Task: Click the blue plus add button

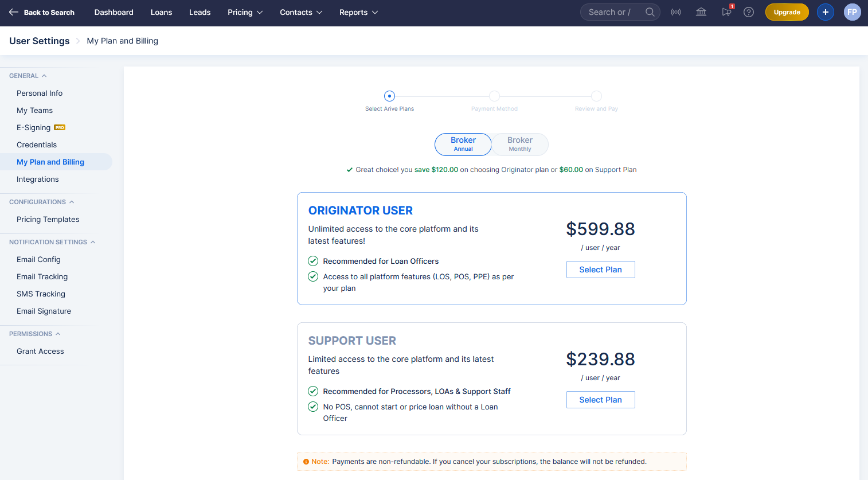Action: click(x=826, y=12)
